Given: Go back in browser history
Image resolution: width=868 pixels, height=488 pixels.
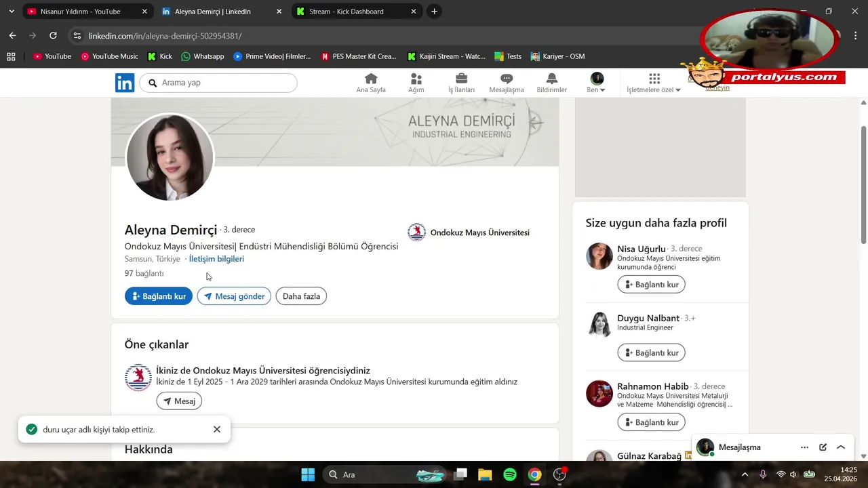Looking at the screenshot, I should 12,35.
